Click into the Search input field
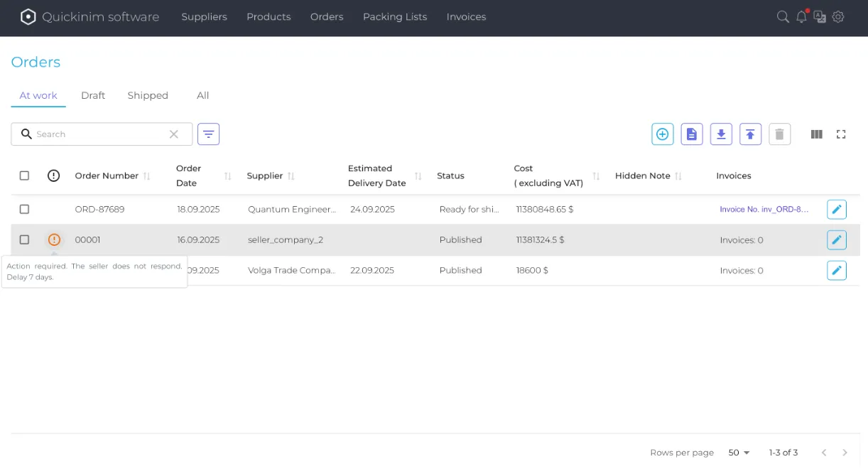The height and width of the screenshot is (469, 868). pos(99,134)
